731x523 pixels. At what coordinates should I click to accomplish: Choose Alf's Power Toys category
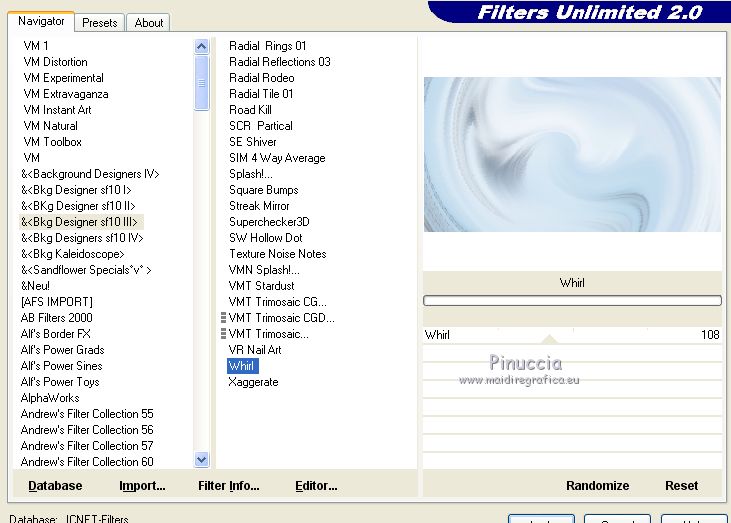pyautogui.click(x=60, y=382)
